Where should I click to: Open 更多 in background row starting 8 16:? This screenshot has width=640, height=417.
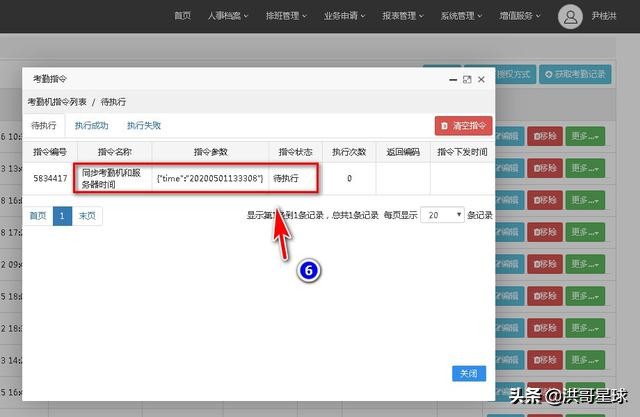(x=584, y=200)
